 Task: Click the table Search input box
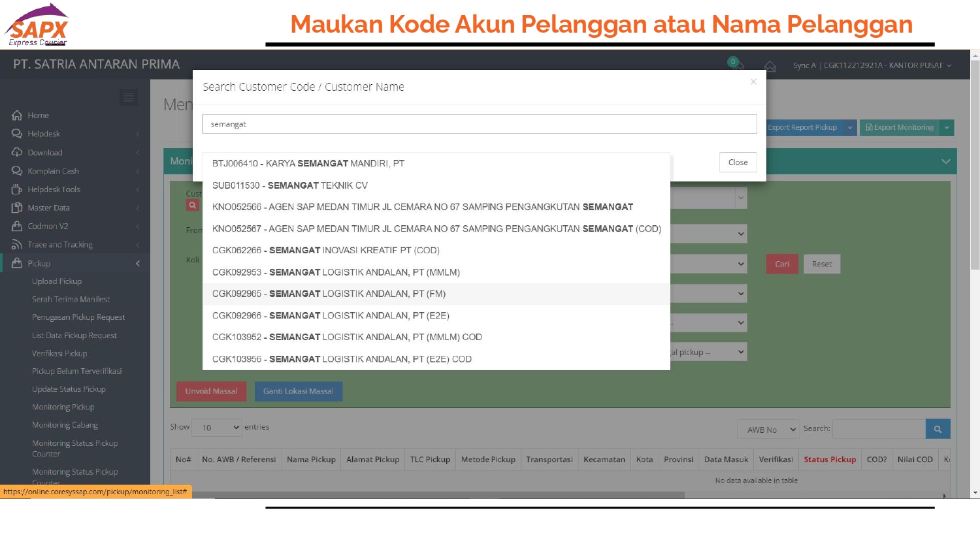click(x=879, y=429)
